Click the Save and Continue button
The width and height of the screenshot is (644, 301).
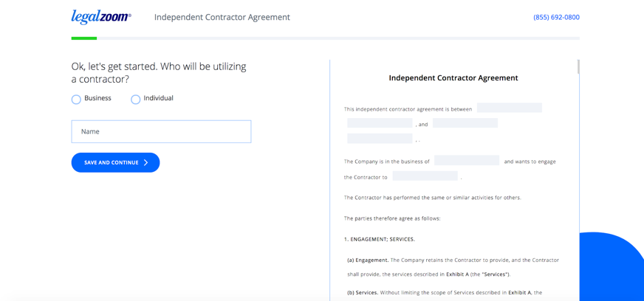tap(115, 162)
